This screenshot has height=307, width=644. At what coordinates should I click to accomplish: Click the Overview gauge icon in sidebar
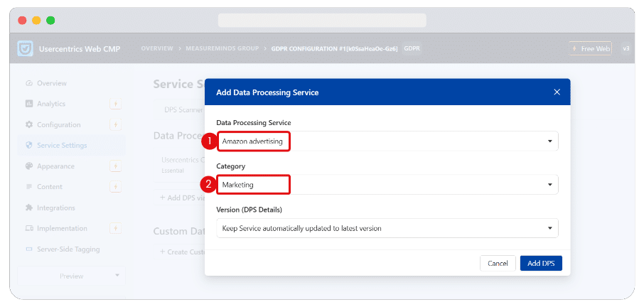(x=28, y=83)
